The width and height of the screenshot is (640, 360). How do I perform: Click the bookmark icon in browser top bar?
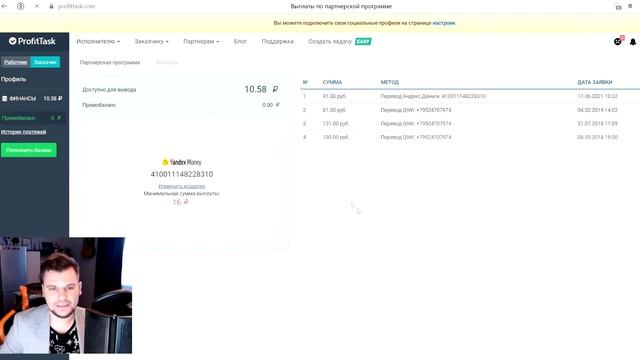pyautogui.click(x=630, y=6)
